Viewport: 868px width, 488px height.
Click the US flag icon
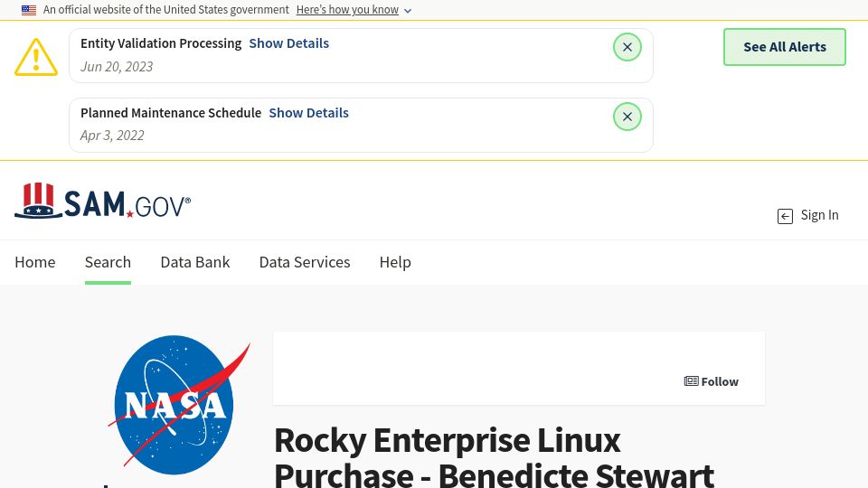pos(29,10)
